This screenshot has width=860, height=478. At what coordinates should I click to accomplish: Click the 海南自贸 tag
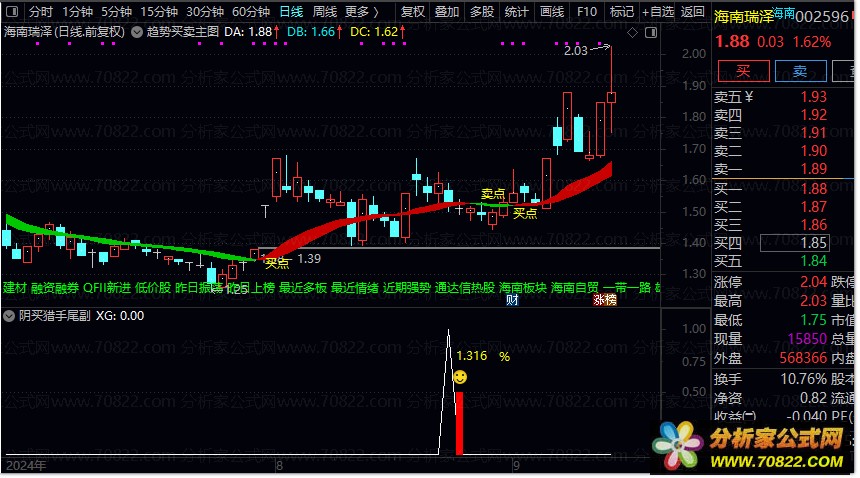[575, 288]
